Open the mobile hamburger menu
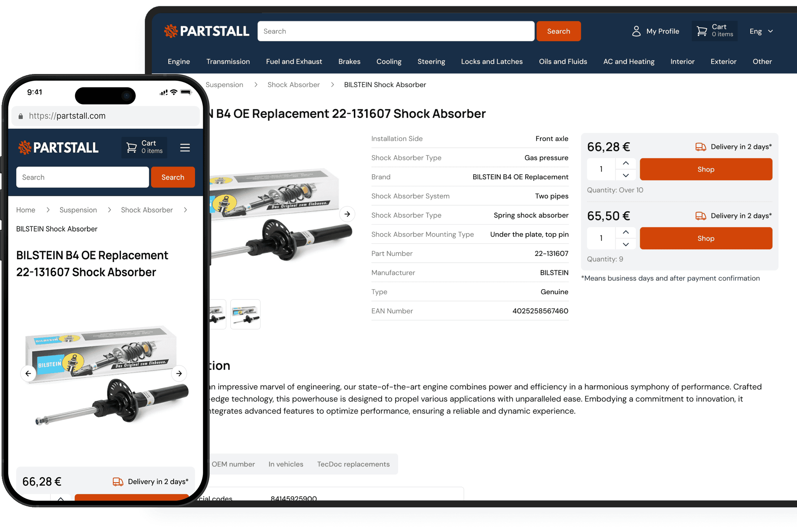The image size is (797, 532). (x=185, y=148)
